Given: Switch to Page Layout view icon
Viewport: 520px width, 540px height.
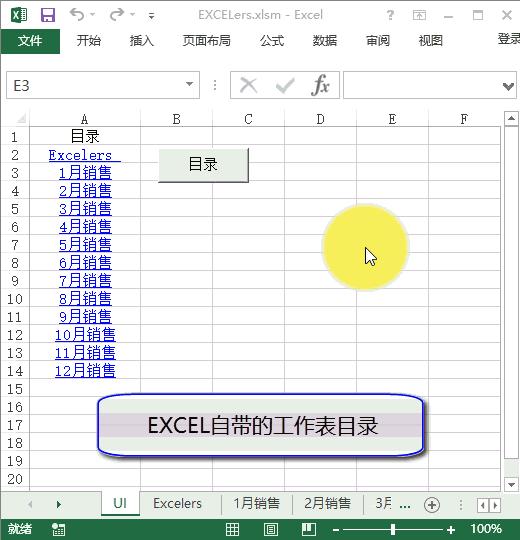Looking at the screenshot, I should coord(271,529).
